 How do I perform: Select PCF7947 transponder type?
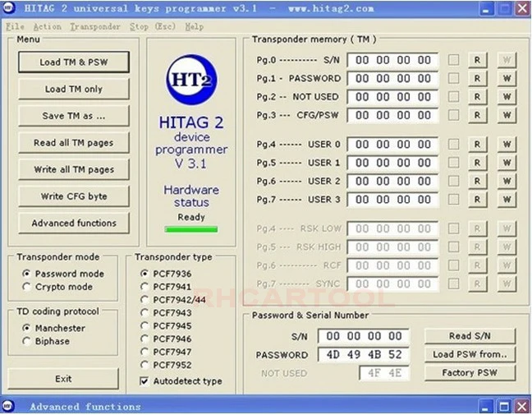coord(144,352)
